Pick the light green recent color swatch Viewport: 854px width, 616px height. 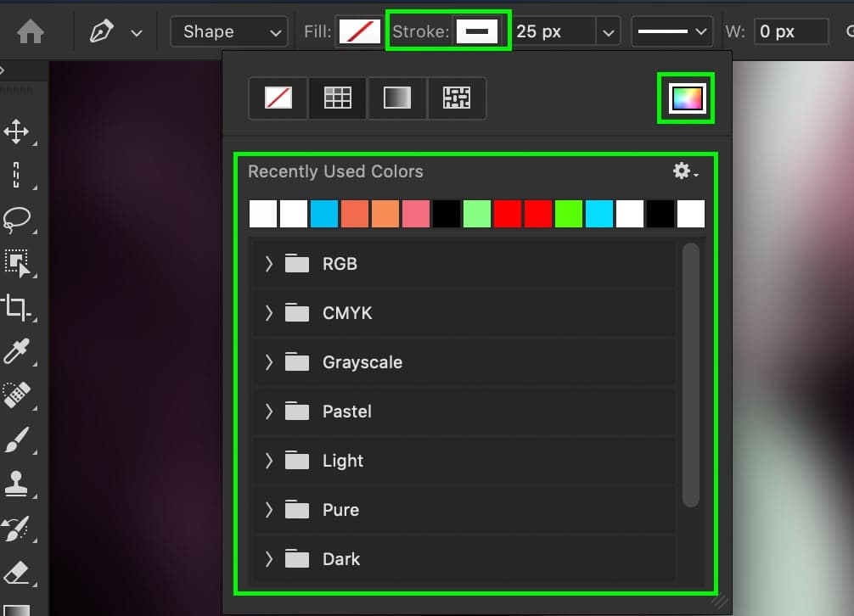(478, 214)
